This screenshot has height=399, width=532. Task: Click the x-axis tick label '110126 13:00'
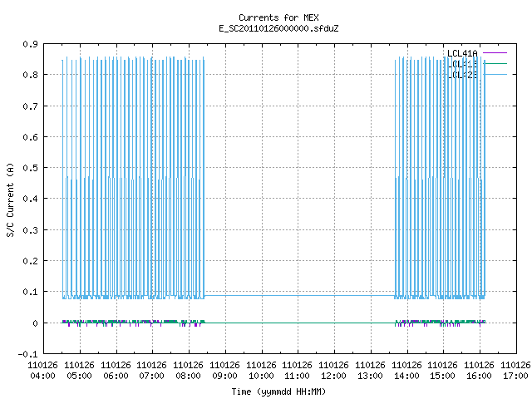click(370, 371)
